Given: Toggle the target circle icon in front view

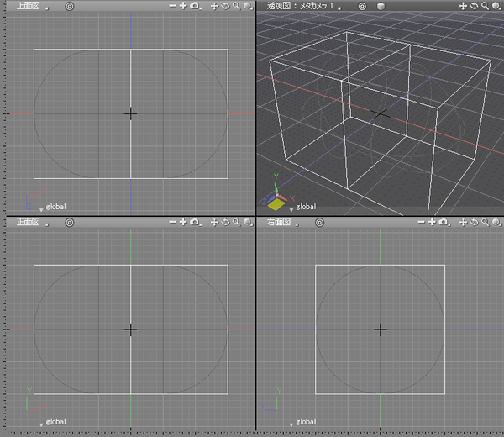Looking at the screenshot, I should (x=70, y=222).
